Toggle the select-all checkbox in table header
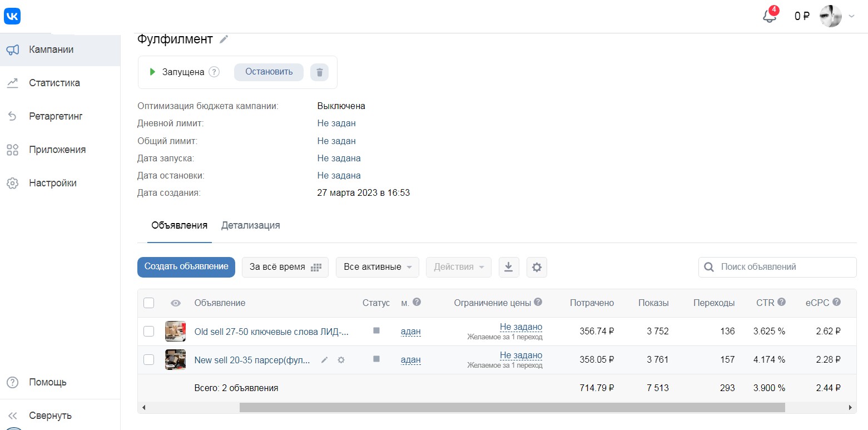The height and width of the screenshot is (430, 868). [148, 303]
